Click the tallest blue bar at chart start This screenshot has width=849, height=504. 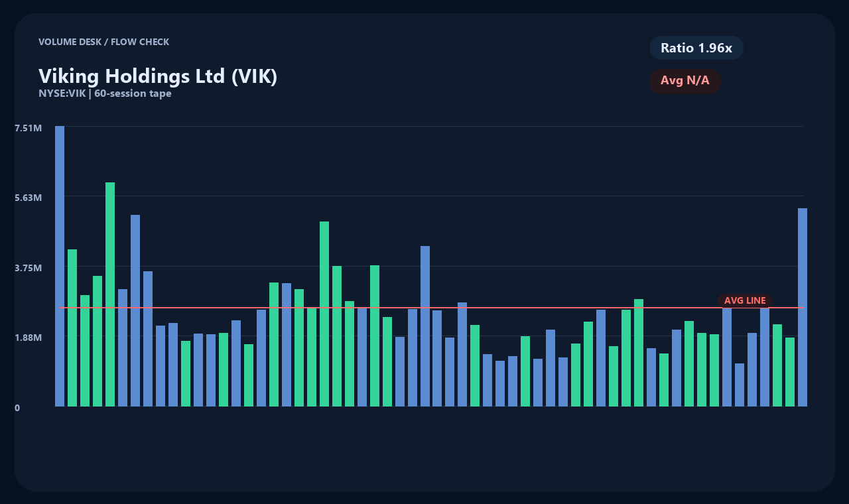(x=60, y=266)
